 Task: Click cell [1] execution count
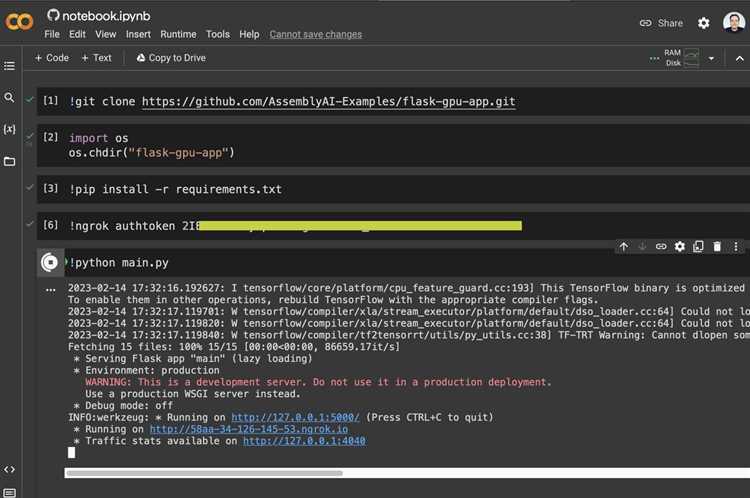point(51,100)
